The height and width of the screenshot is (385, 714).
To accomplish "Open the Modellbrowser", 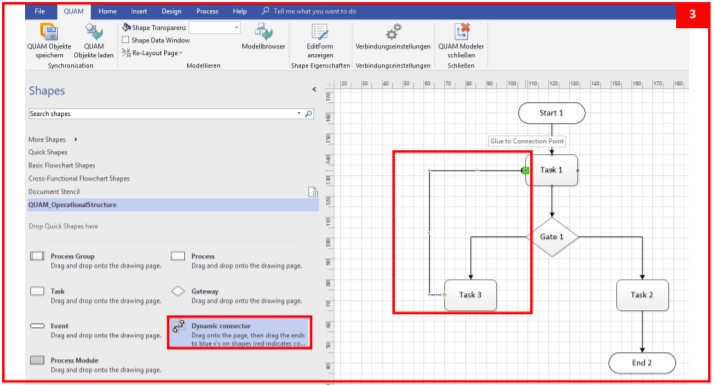I will coord(263,31).
